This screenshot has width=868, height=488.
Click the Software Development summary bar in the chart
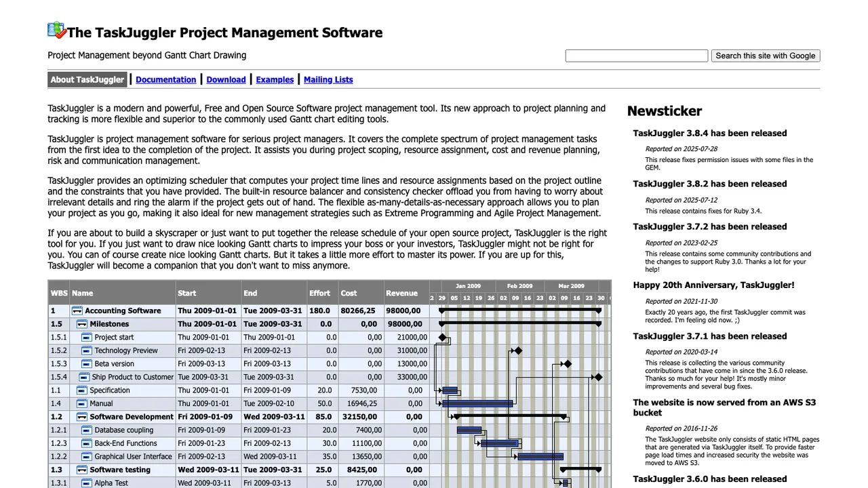click(510, 416)
